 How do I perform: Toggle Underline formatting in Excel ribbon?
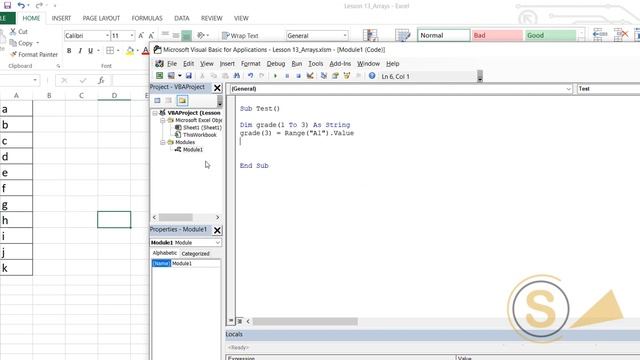click(91, 51)
